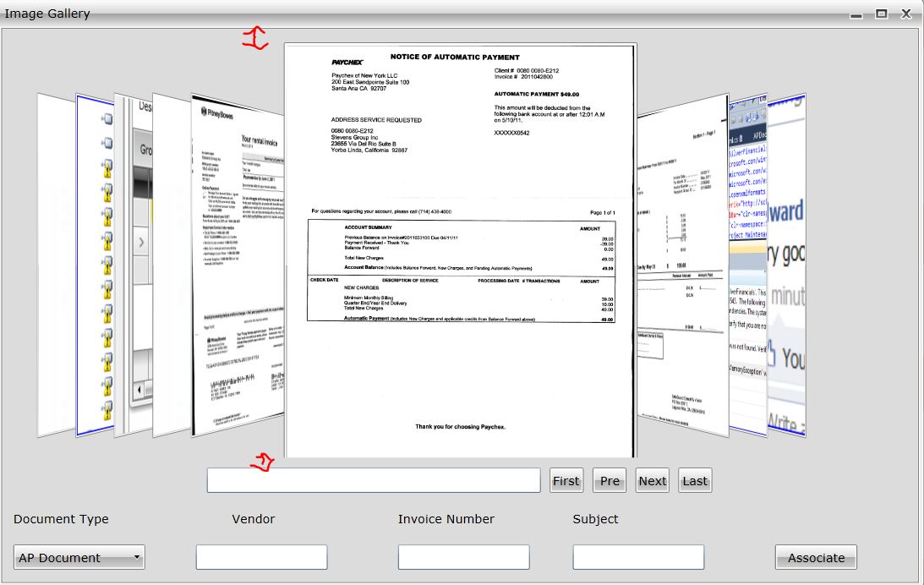Jump to the Last image
The height and width of the screenshot is (585, 924).
695,481
